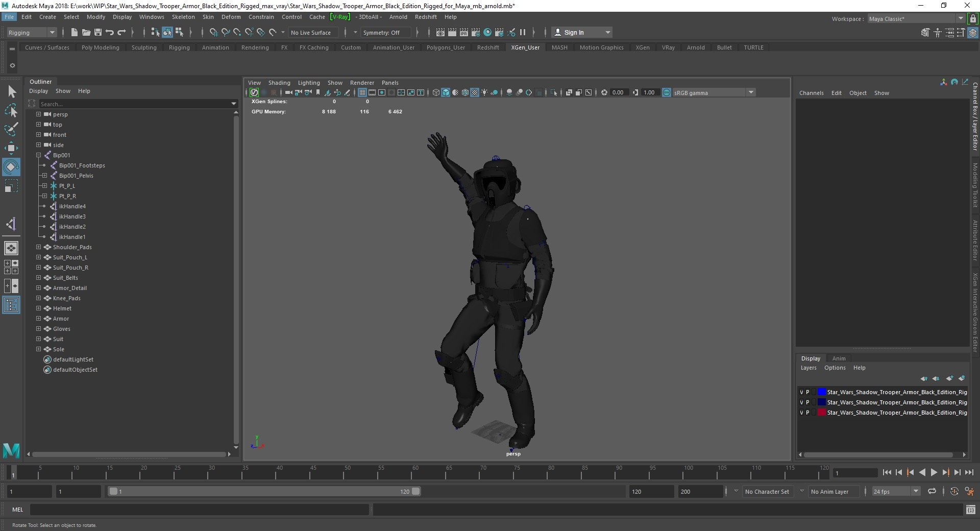Click the Open Scene folder icon
This screenshot has width=980, height=531.
86,32
